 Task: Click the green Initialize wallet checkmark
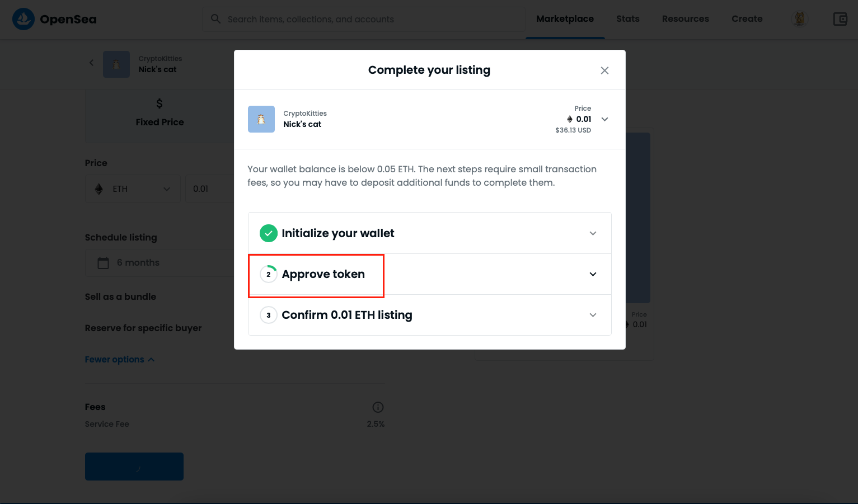click(x=269, y=233)
